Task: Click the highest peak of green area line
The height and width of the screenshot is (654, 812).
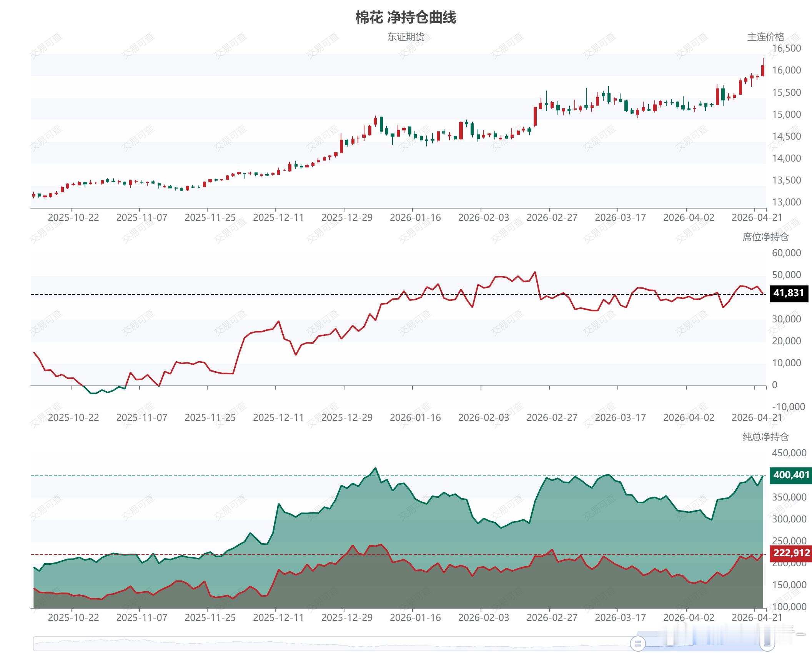Action: (x=375, y=468)
